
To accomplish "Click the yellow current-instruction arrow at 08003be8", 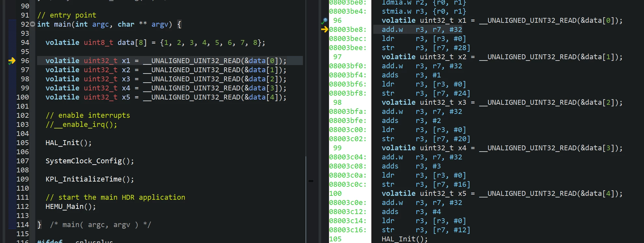I will [x=324, y=29].
